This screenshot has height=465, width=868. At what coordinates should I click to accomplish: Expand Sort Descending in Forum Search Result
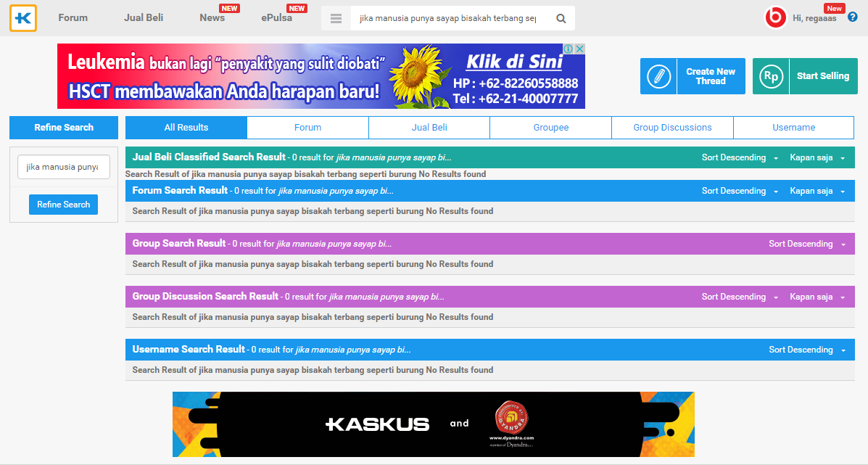coord(740,191)
